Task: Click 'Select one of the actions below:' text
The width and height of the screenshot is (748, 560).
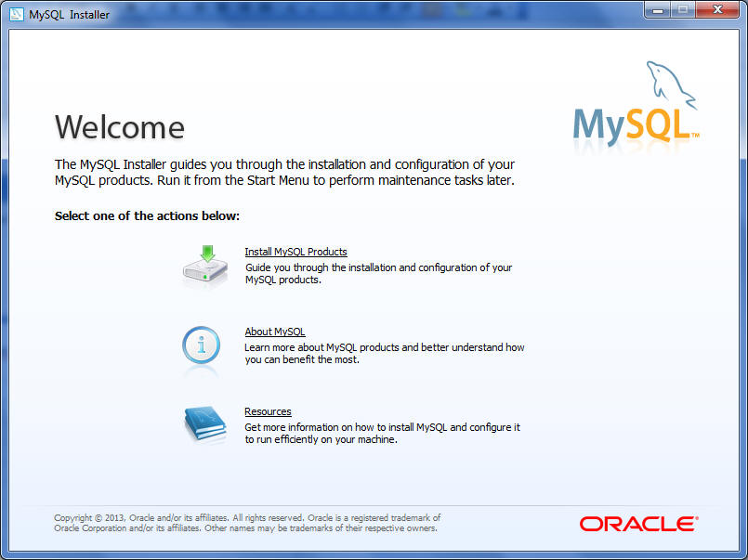Action: (x=147, y=215)
